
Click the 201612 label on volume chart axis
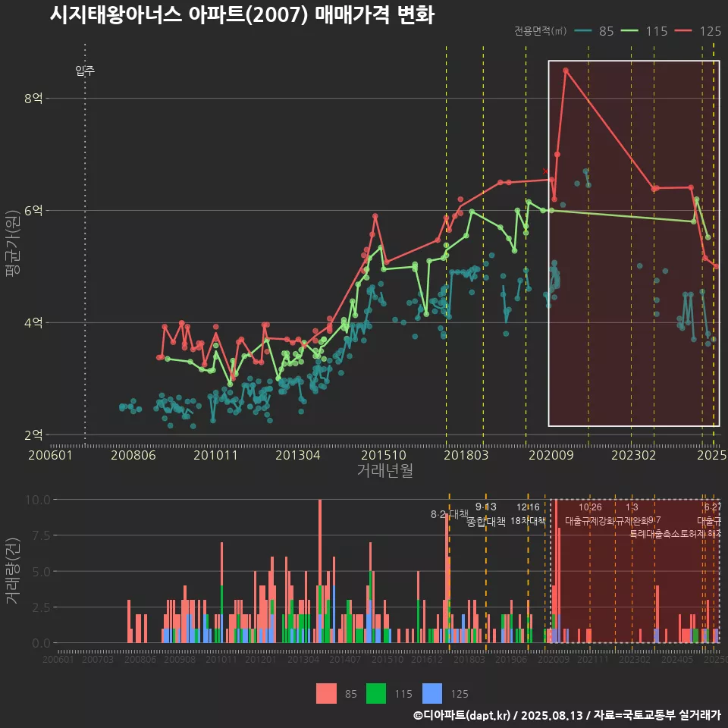pyautogui.click(x=427, y=659)
